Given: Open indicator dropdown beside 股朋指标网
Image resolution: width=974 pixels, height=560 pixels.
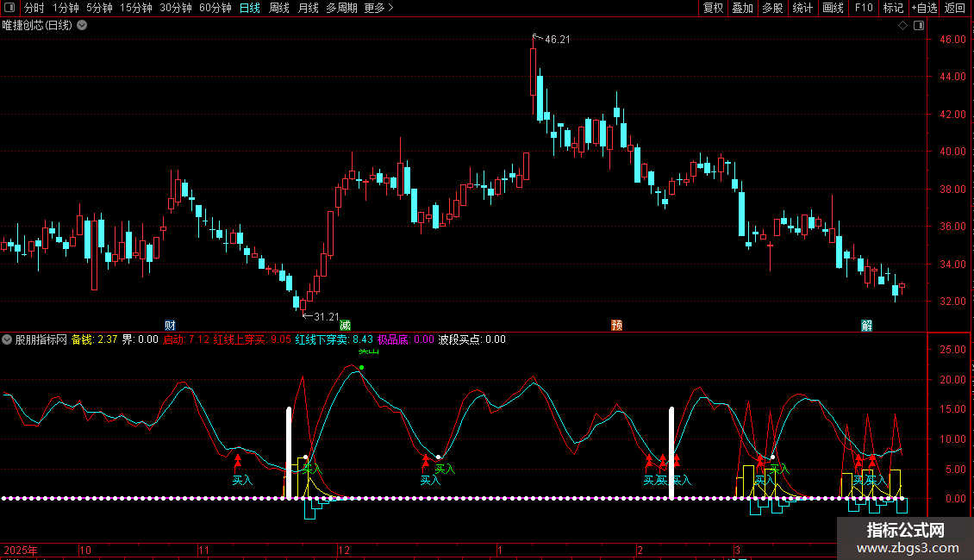Looking at the screenshot, I should [7, 339].
